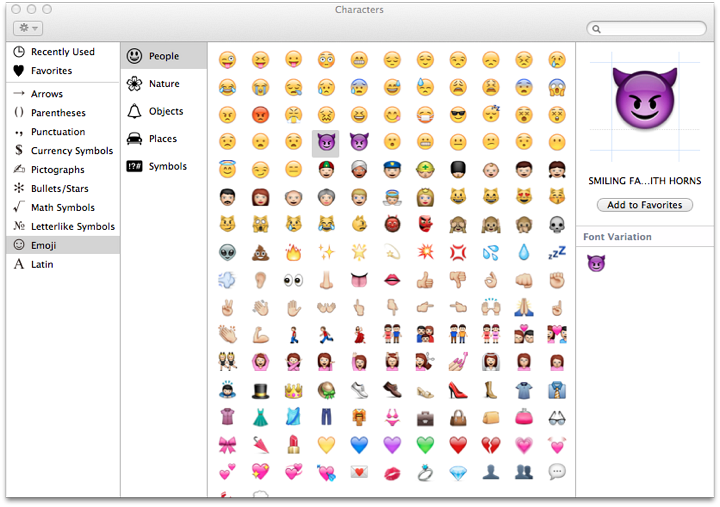Select the bride with veil emoji
Screen dimensions: 720x507
tap(491, 363)
